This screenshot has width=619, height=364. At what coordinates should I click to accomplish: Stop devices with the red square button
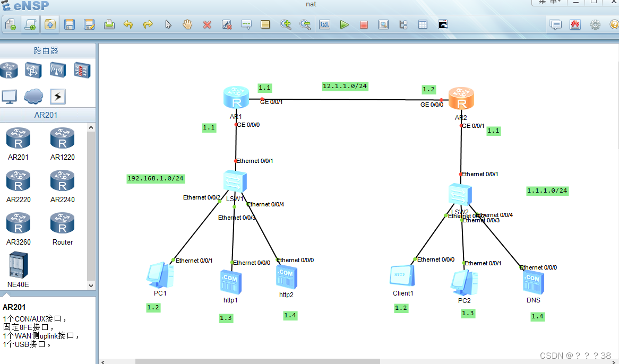pyautogui.click(x=364, y=25)
